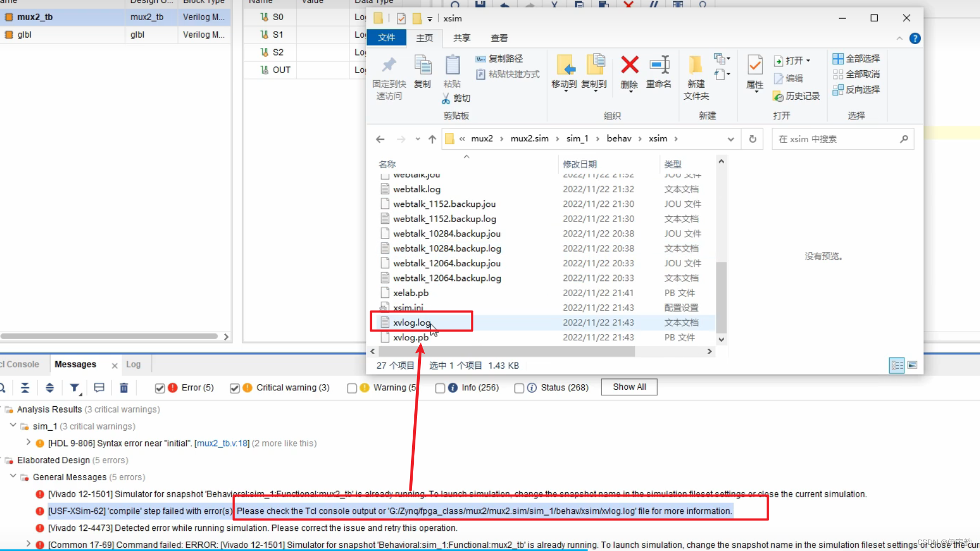The image size is (980, 551).
Task: Click the red Delete icon
Action: [x=629, y=65]
